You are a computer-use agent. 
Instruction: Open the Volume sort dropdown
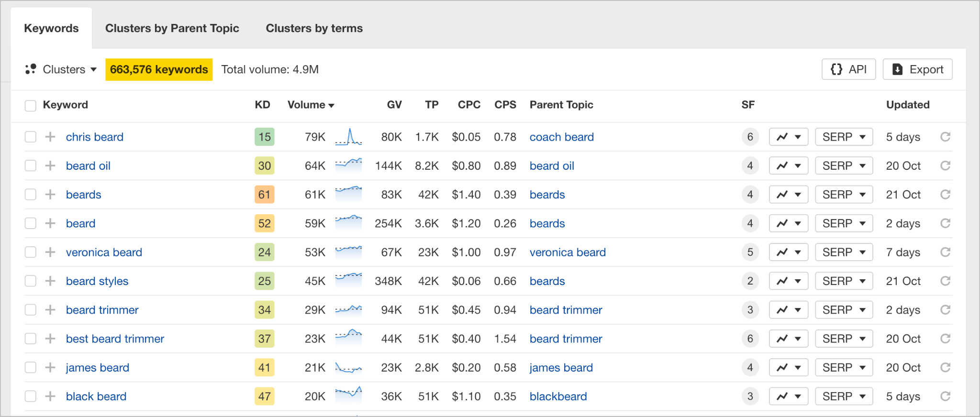311,105
